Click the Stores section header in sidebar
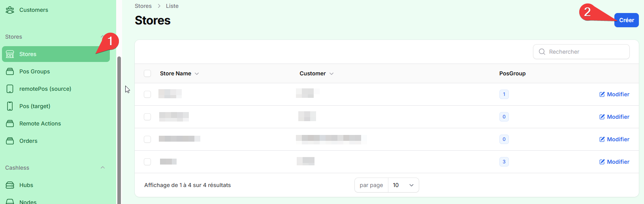 13,37
